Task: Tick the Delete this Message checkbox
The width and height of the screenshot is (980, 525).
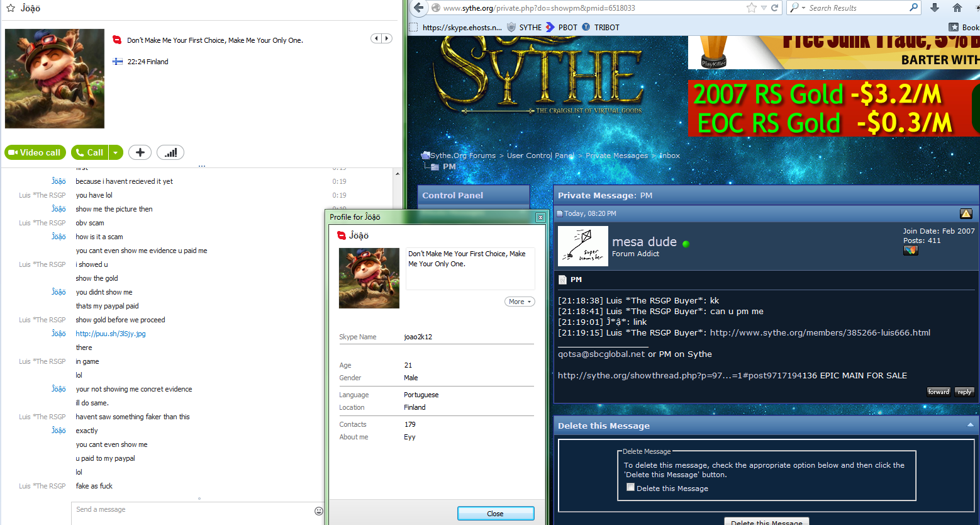Action: click(x=630, y=487)
